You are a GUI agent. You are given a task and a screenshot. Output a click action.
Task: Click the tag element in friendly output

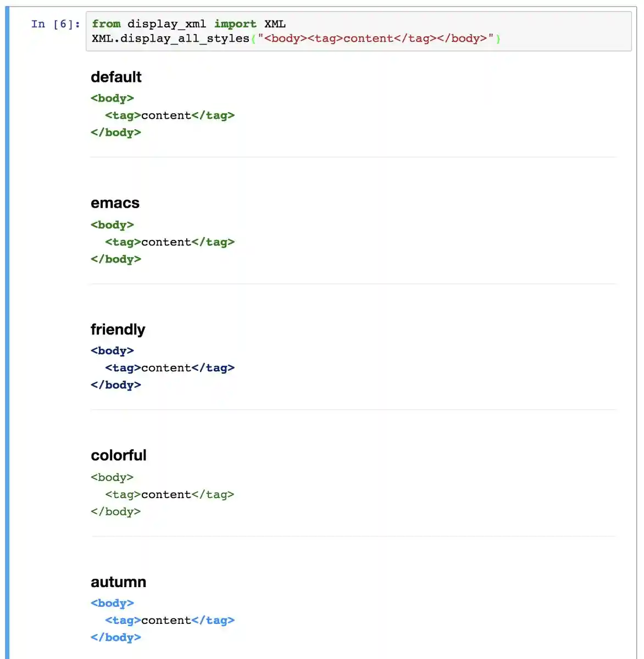coord(122,367)
